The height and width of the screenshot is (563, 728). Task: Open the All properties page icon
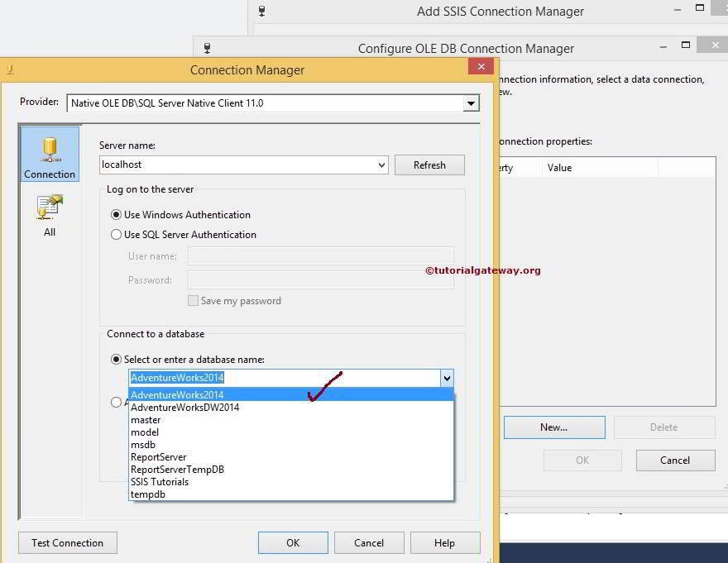click(x=50, y=215)
